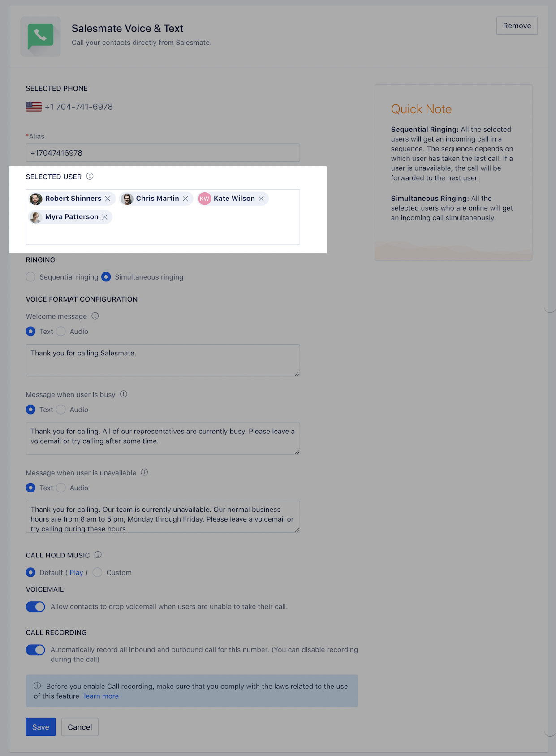
Task: Select Custom call hold music
Action: (x=98, y=572)
